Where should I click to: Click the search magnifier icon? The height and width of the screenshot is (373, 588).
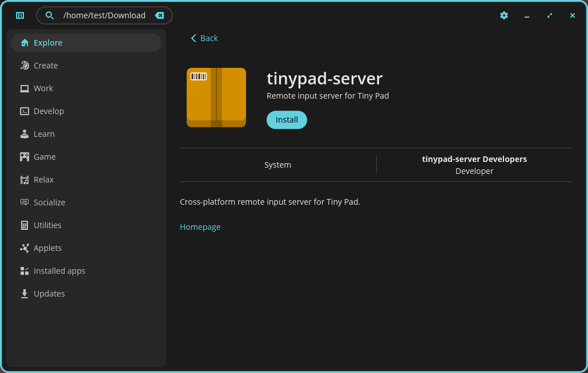tap(49, 15)
